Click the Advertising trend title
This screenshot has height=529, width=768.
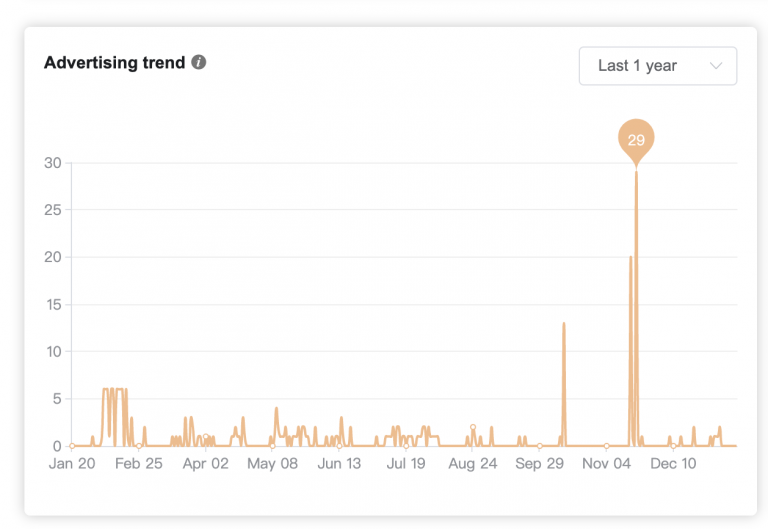coord(115,63)
